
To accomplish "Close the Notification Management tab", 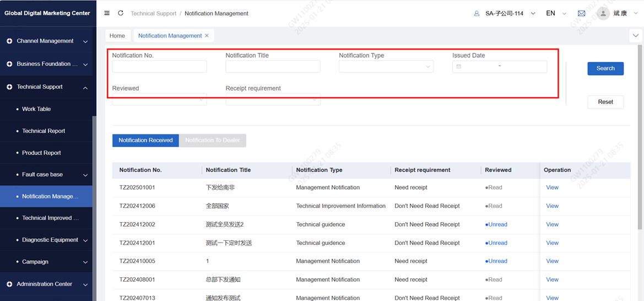I will 207,36.
